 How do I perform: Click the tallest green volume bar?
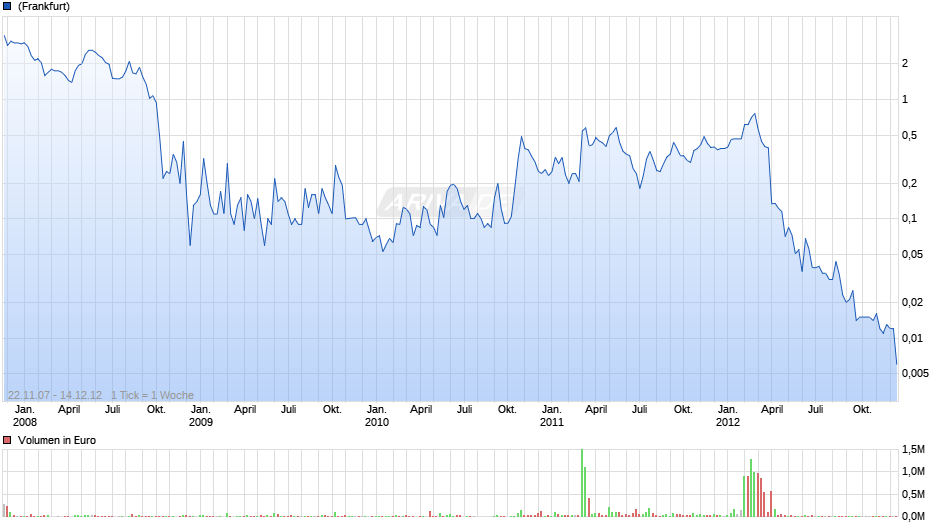pos(582,483)
